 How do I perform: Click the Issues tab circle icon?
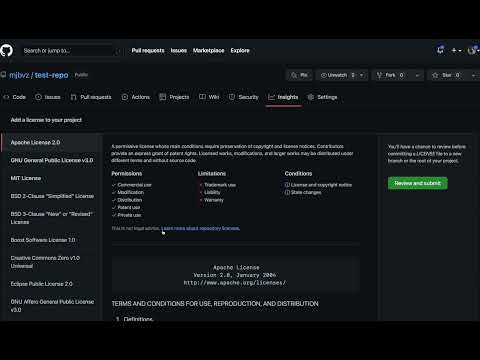click(38, 97)
